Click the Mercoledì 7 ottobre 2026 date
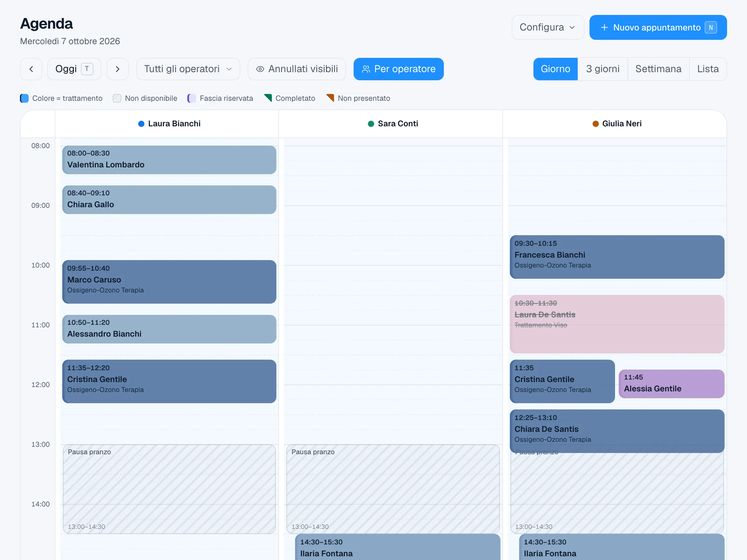 click(x=70, y=41)
